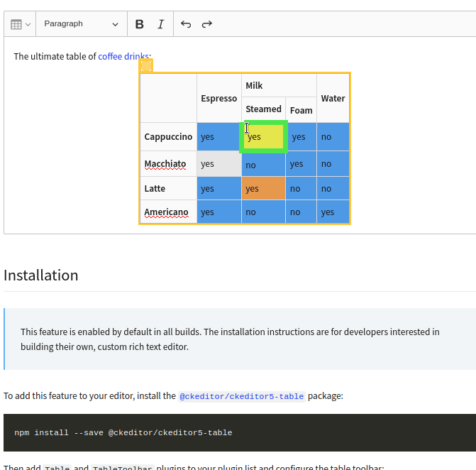476x470 pixels.
Task: Open the @ckeditor/ckeditor5-table package link
Action: pyautogui.click(x=242, y=396)
